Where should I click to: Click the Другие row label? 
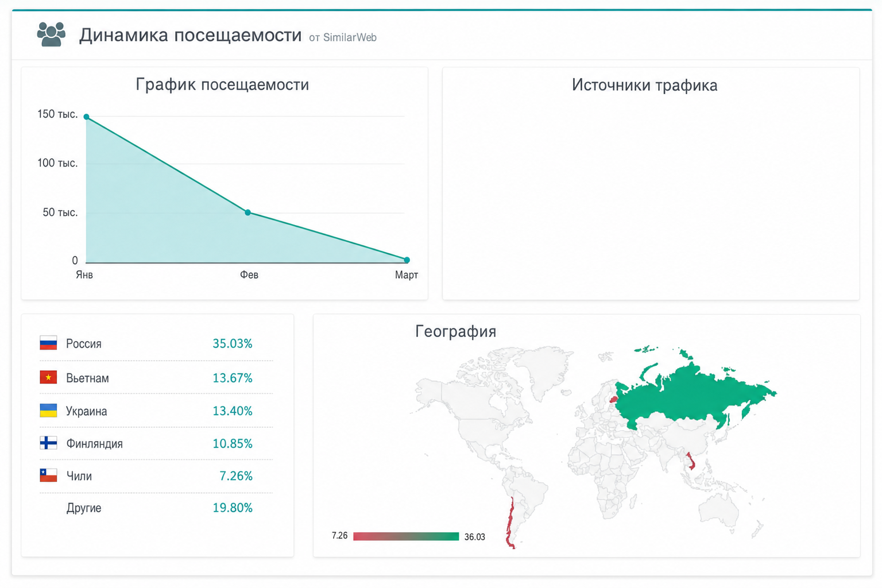pyautogui.click(x=84, y=508)
